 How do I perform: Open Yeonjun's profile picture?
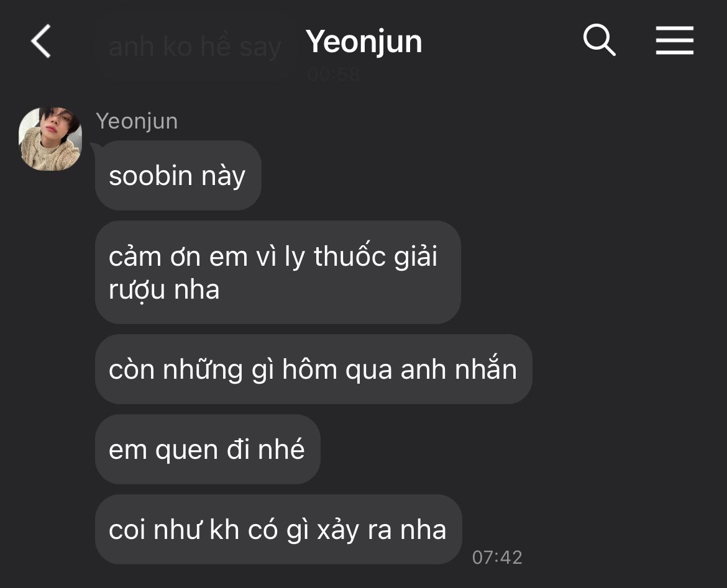50,139
